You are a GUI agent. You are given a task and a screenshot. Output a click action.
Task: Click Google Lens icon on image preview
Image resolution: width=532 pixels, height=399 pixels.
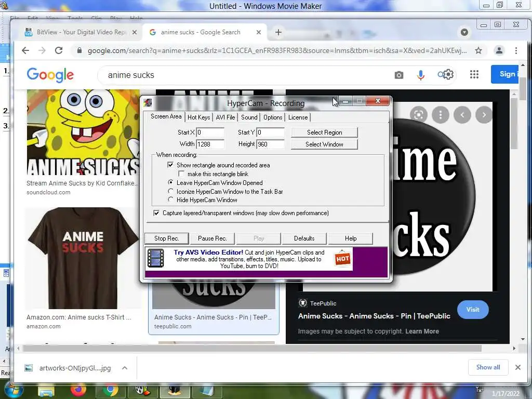coord(418,115)
